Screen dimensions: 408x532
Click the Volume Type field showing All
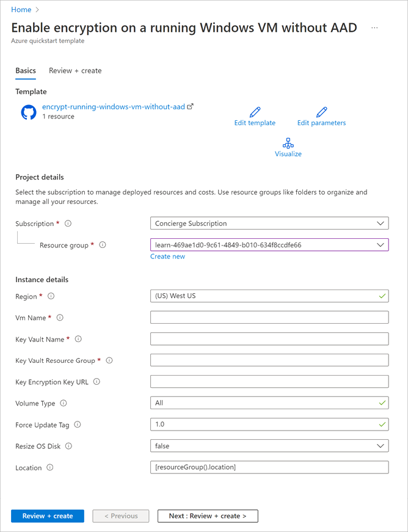click(x=269, y=403)
